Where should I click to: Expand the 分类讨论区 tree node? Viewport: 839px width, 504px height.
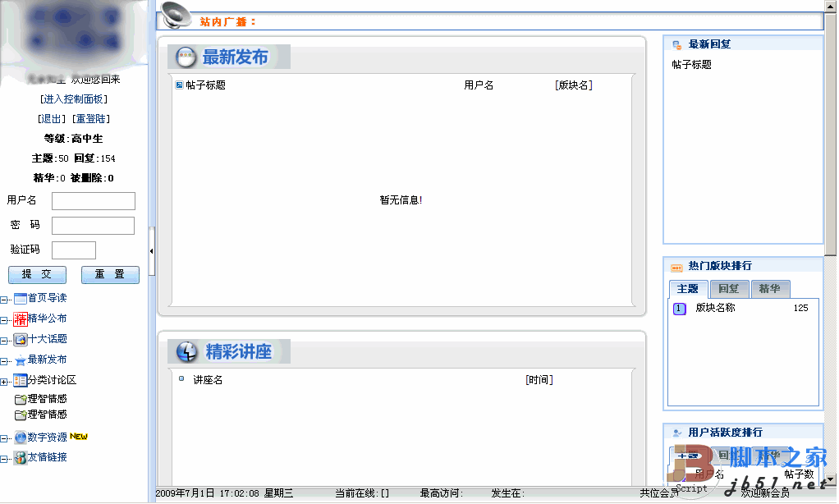coord(5,381)
